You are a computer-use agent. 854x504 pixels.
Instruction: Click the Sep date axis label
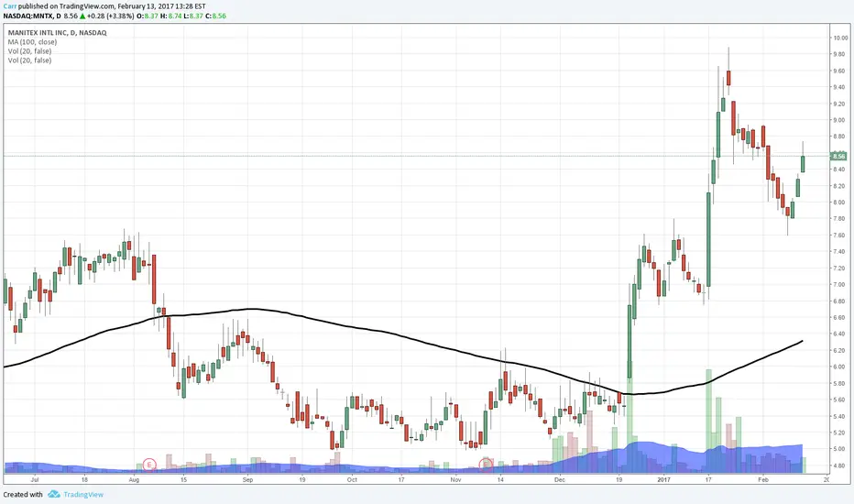pyautogui.click(x=247, y=480)
